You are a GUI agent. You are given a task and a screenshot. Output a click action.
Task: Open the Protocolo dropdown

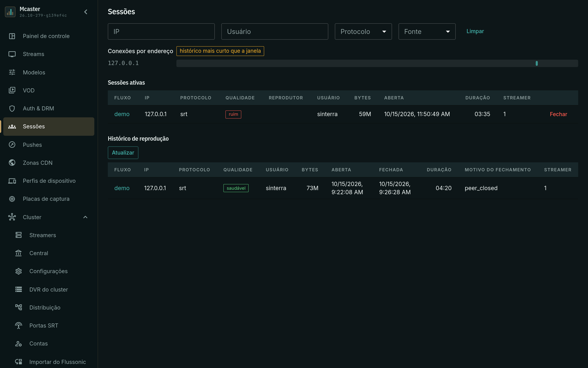click(x=363, y=31)
